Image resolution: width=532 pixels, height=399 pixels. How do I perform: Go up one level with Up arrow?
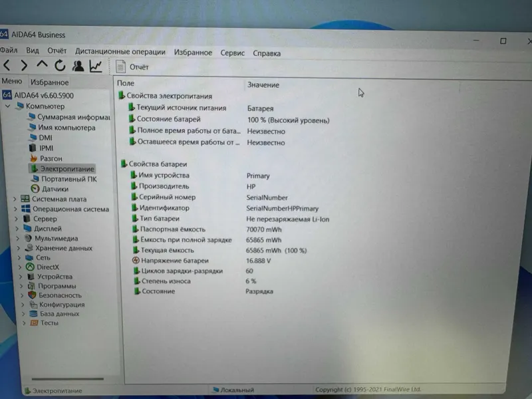[42, 65]
